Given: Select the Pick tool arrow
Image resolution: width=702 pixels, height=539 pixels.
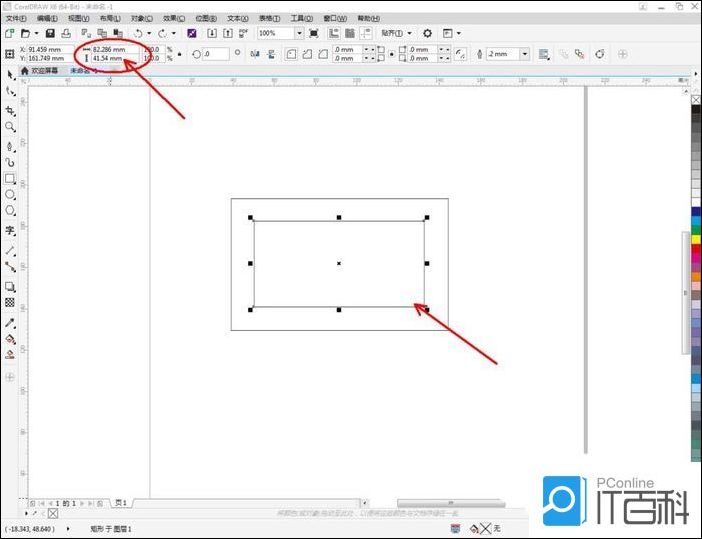Looking at the screenshot, I should coord(10,75).
